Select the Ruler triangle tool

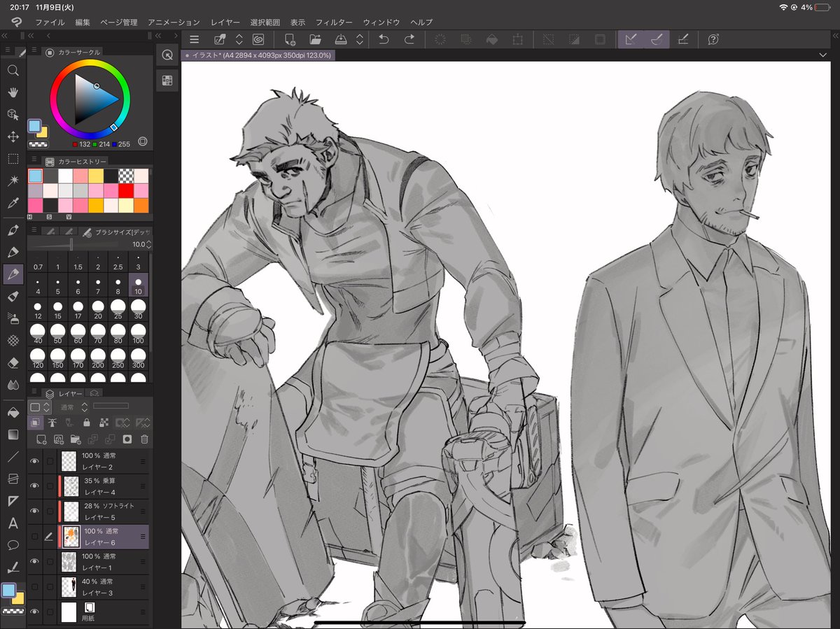click(x=13, y=501)
